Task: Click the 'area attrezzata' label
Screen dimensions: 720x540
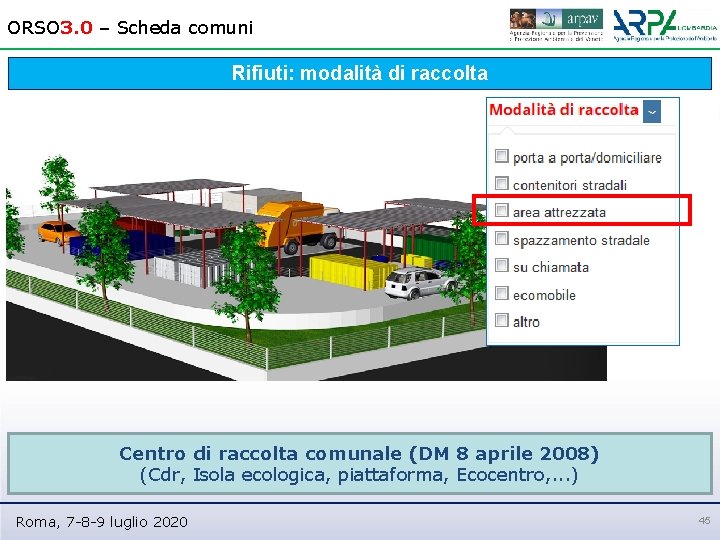Action: tap(559, 213)
